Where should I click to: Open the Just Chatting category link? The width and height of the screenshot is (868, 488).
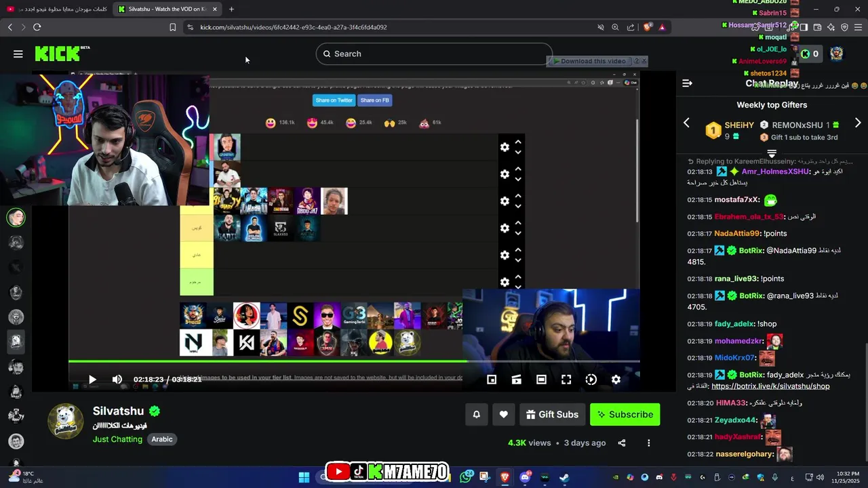[x=117, y=439]
